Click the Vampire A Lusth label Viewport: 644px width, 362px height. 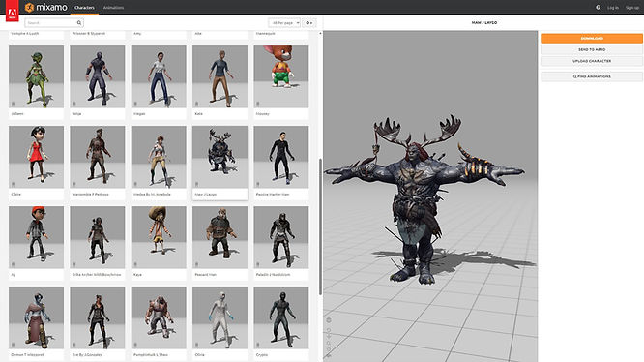coord(24,33)
